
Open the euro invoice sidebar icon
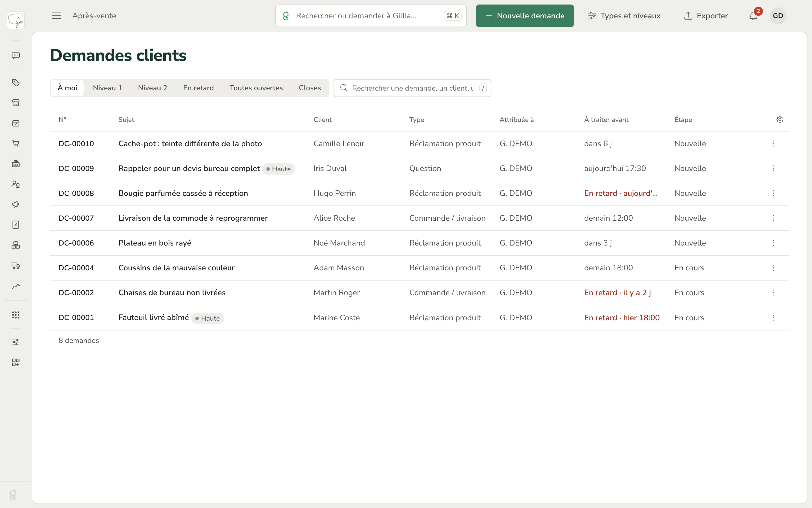coord(16,225)
